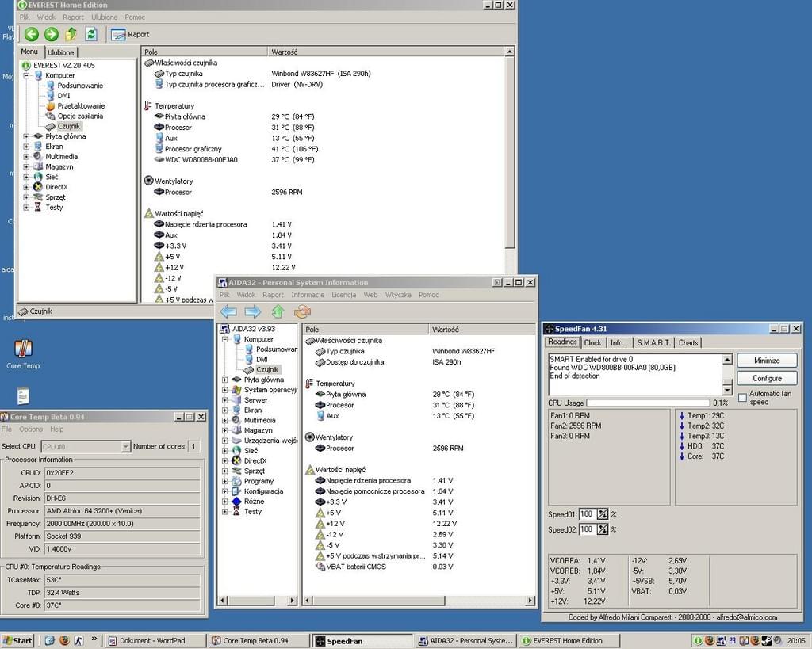Switch to Info tab in SpeedFan
This screenshot has height=649, width=812.
617,342
